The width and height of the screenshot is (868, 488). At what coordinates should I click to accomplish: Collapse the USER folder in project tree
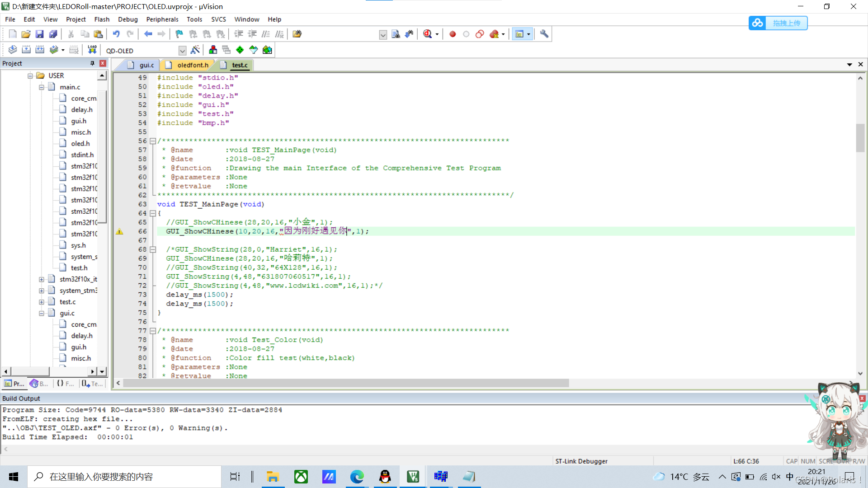(30, 76)
